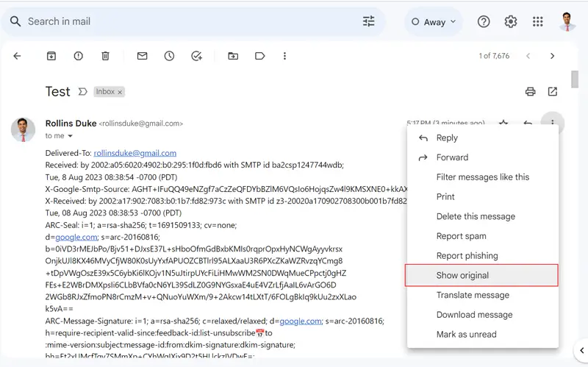Expand recipient details next to 'to me'
The height and width of the screenshot is (367, 588).
[x=71, y=136]
